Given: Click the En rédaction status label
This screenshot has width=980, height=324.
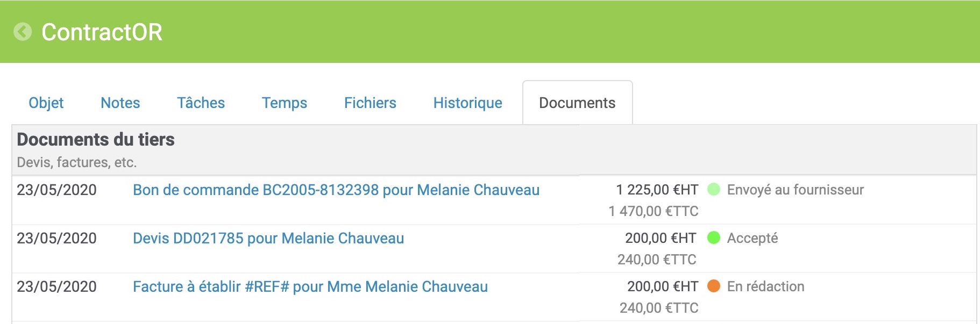Looking at the screenshot, I should 765,286.
